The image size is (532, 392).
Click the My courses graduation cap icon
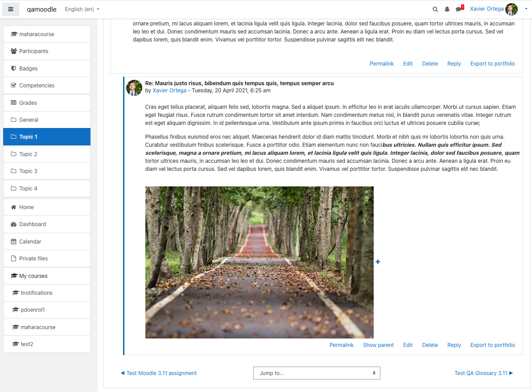point(14,276)
